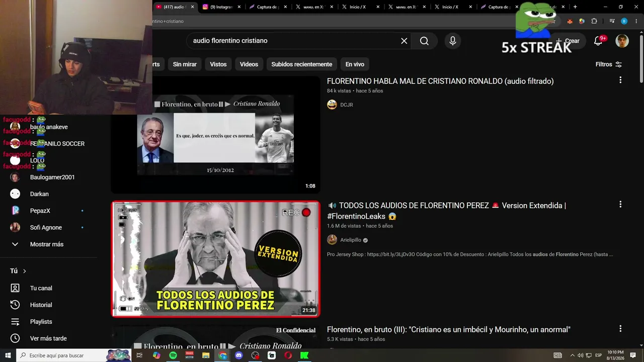The image size is (644, 362).
Task: Play the Florentino en bruto 1:08 thumbnail
Action: pyautogui.click(x=216, y=135)
